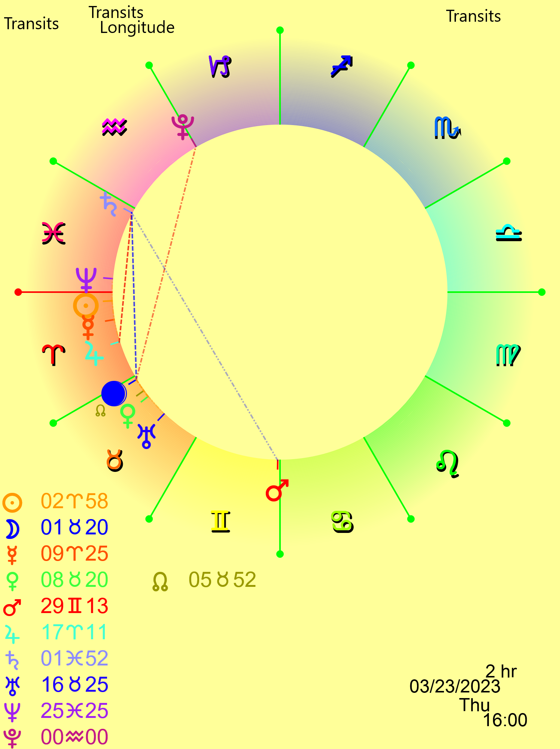Image resolution: width=560 pixels, height=749 pixels.
Task: Select the date 03/23/2023
Action: pyautogui.click(x=455, y=686)
